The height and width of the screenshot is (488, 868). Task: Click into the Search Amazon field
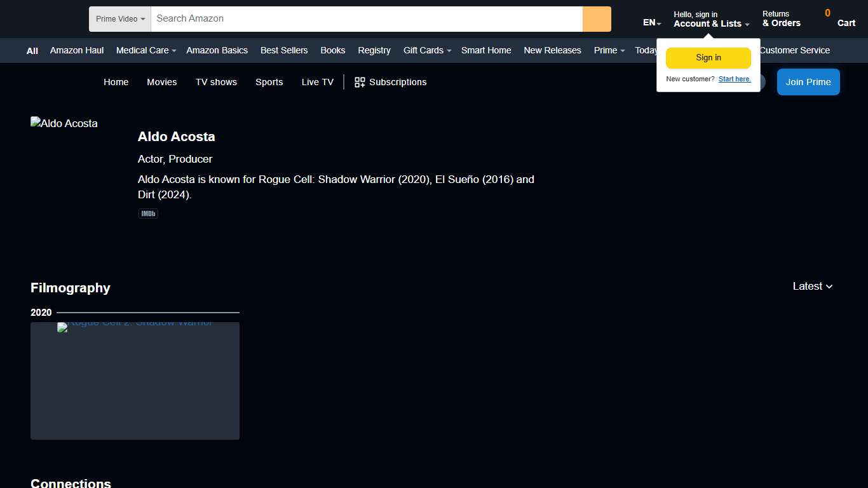366,19
